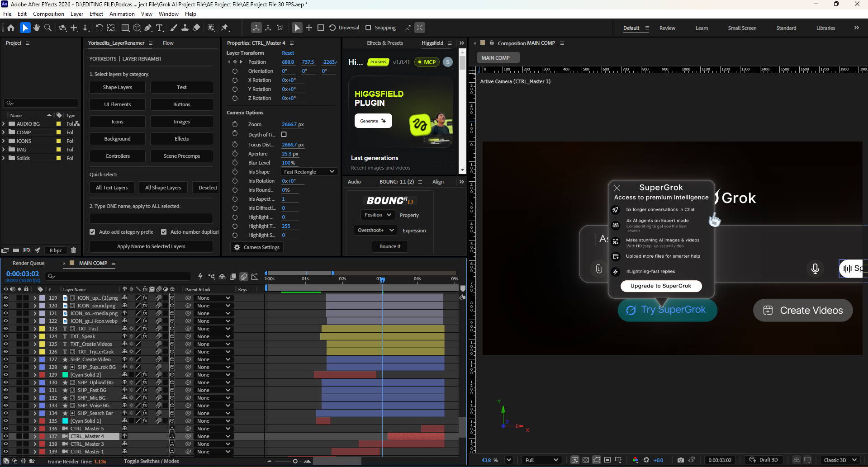Click Apply Name to Selected Layers
Viewport: 868px width, 467px height.
coord(151,246)
